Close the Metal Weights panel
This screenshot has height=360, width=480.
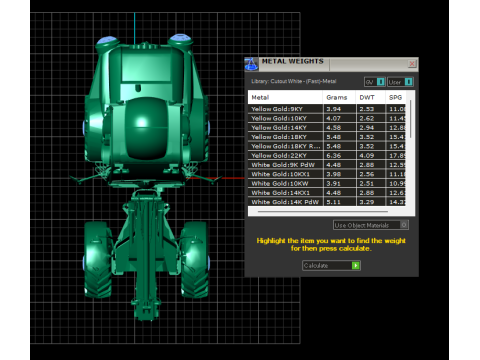(x=412, y=63)
